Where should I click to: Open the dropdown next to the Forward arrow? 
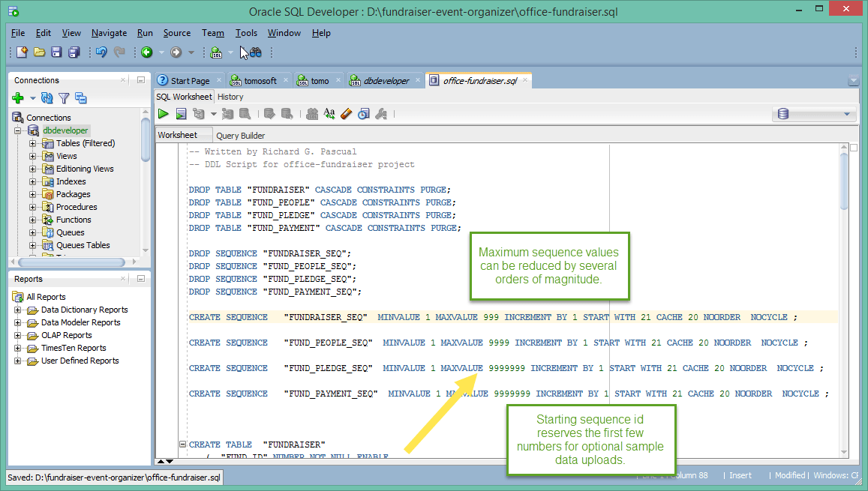[x=191, y=52]
